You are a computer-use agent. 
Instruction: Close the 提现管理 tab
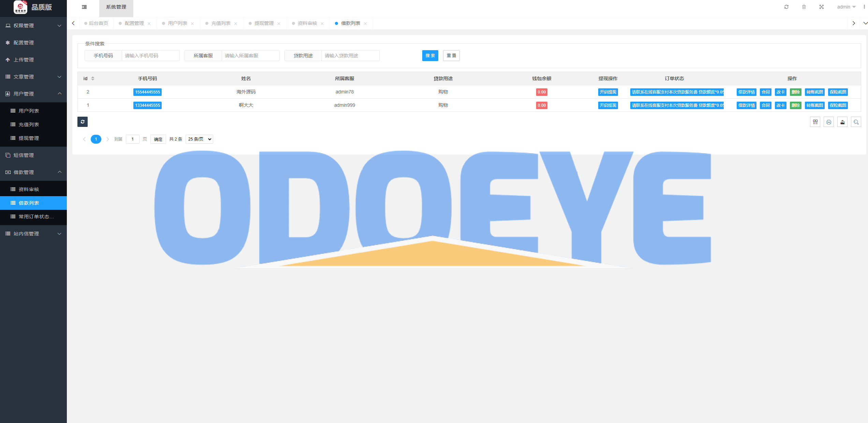279,24
